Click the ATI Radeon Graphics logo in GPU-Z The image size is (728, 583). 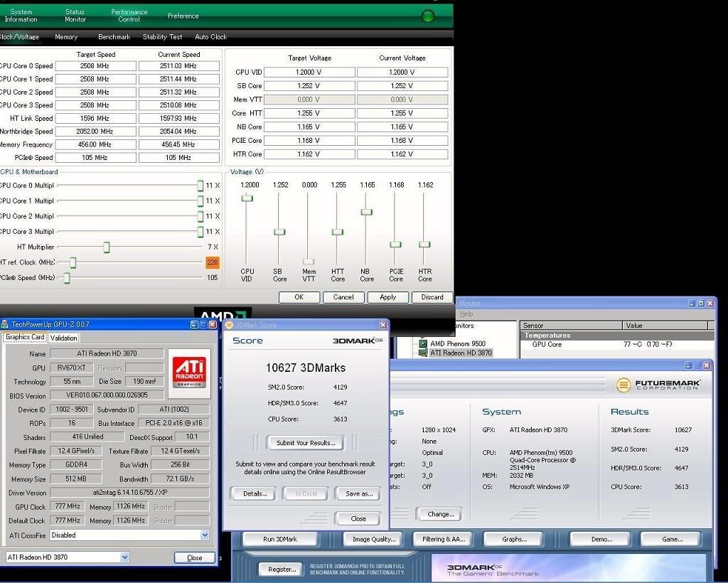pyautogui.click(x=189, y=373)
